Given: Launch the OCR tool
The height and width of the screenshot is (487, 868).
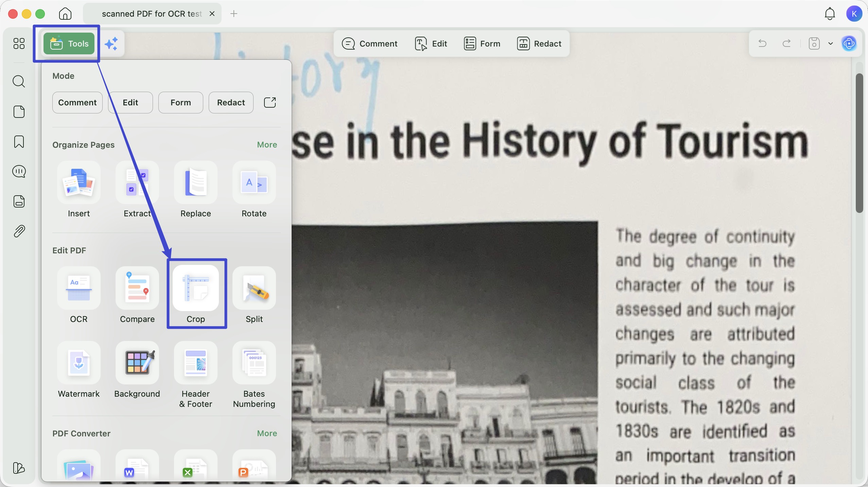Looking at the screenshot, I should pyautogui.click(x=79, y=295).
